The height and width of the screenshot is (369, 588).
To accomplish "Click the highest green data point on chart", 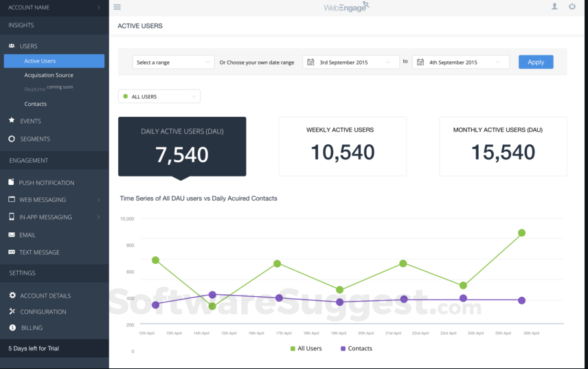I will [522, 233].
